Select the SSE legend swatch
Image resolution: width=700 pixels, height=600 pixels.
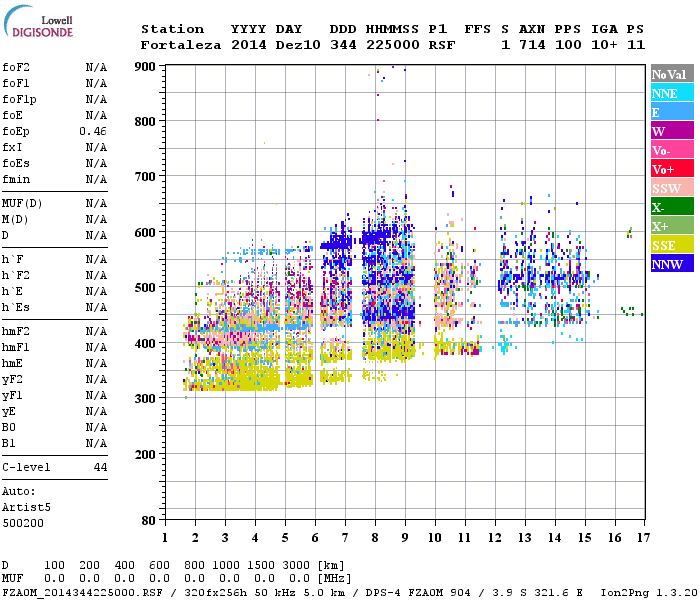[672, 245]
